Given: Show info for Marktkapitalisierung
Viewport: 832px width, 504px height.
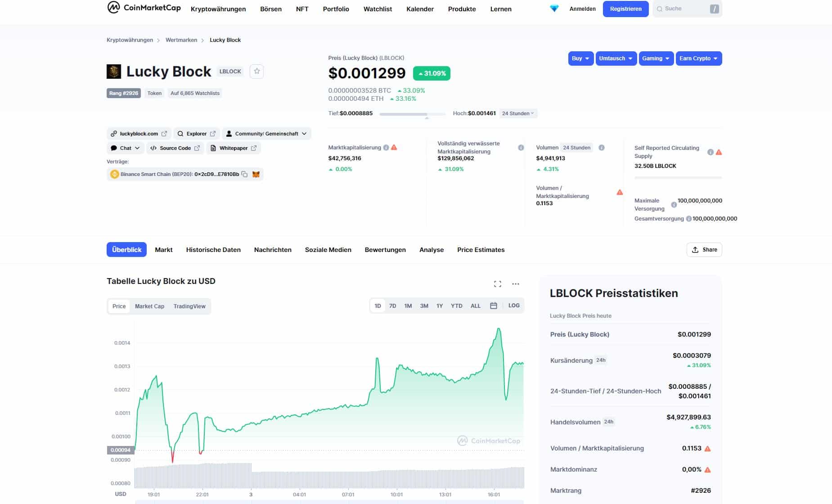Looking at the screenshot, I should (386, 148).
